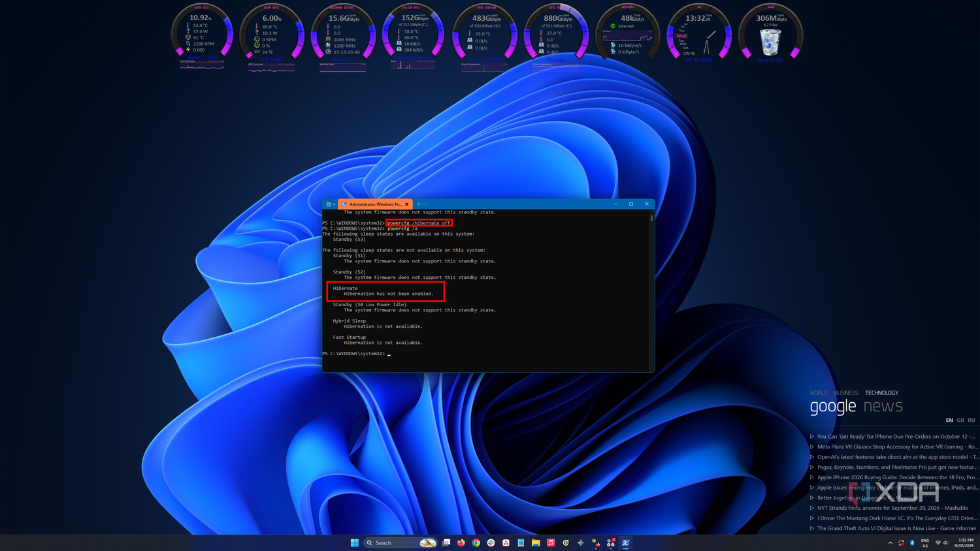
Task: Open the red-white dots app on the taskbar
Action: pos(506,543)
